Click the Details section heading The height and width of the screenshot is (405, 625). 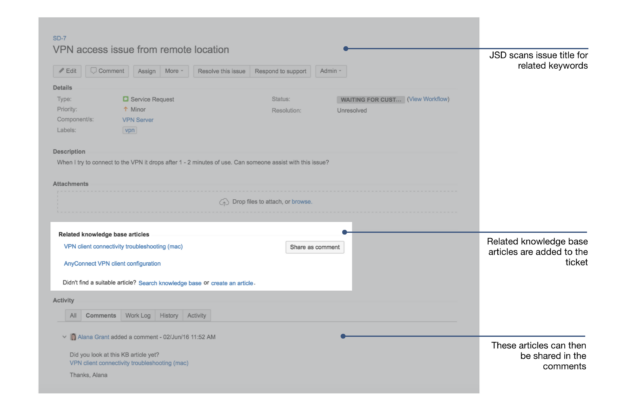(x=63, y=88)
